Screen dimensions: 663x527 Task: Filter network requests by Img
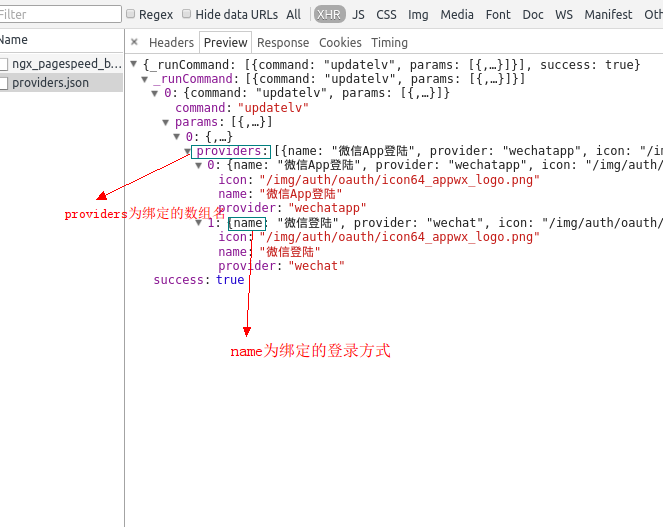418,15
